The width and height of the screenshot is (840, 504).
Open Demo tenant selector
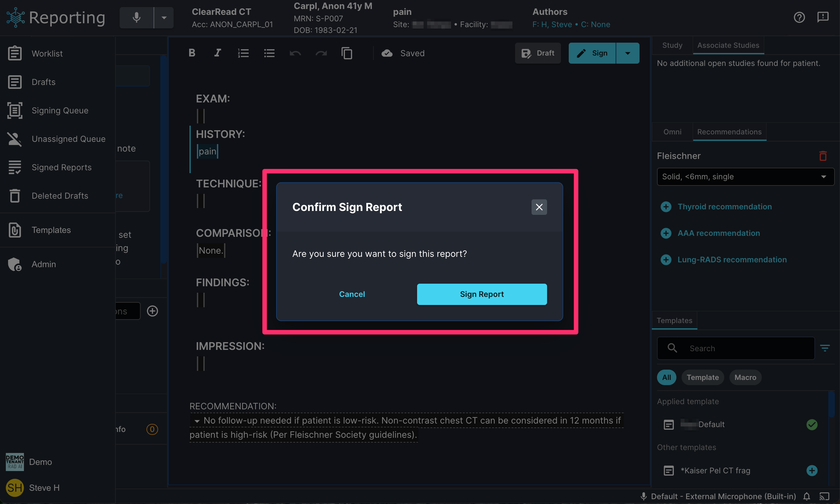(x=29, y=462)
